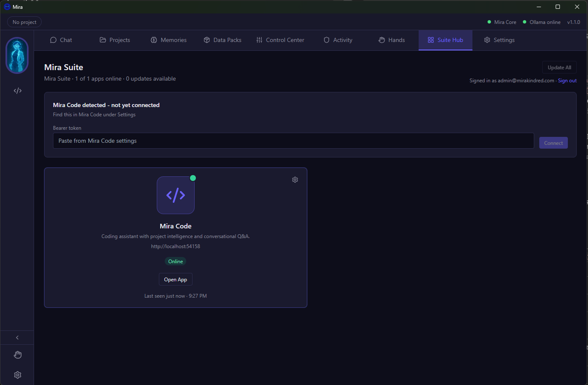Click the Update All button
This screenshot has height=385, width=588.
pyautogui.click(x=559, y=68)
